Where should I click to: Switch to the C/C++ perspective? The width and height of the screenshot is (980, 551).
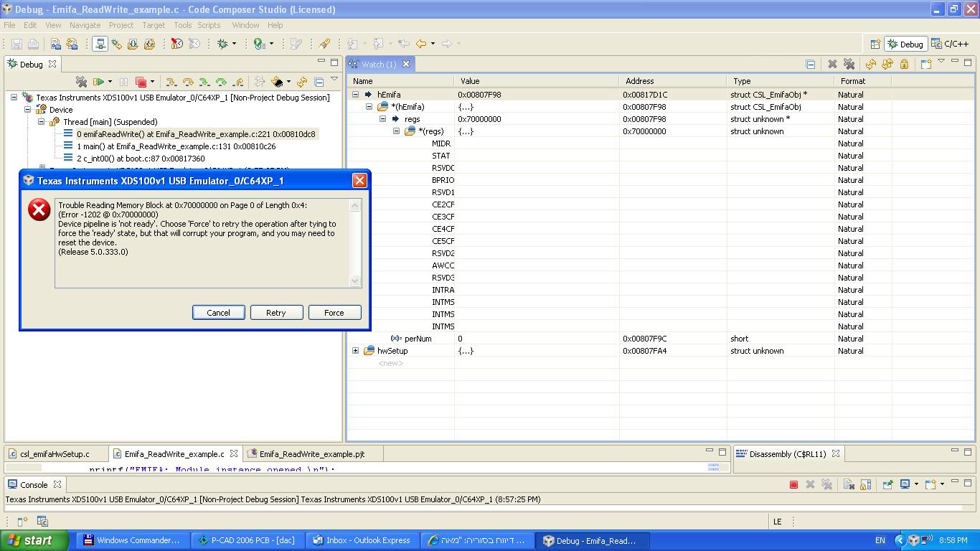[x=950, y=44]
